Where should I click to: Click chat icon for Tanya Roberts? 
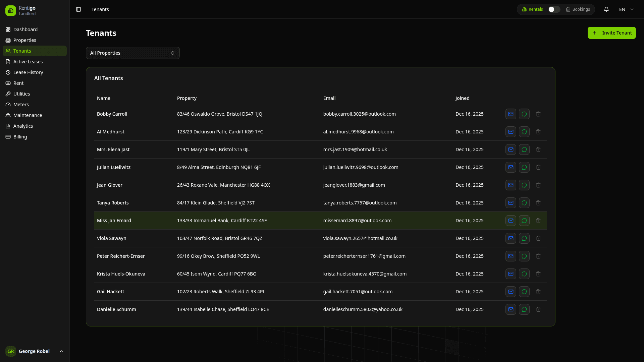pyautogui.click(x=524, y=203)
